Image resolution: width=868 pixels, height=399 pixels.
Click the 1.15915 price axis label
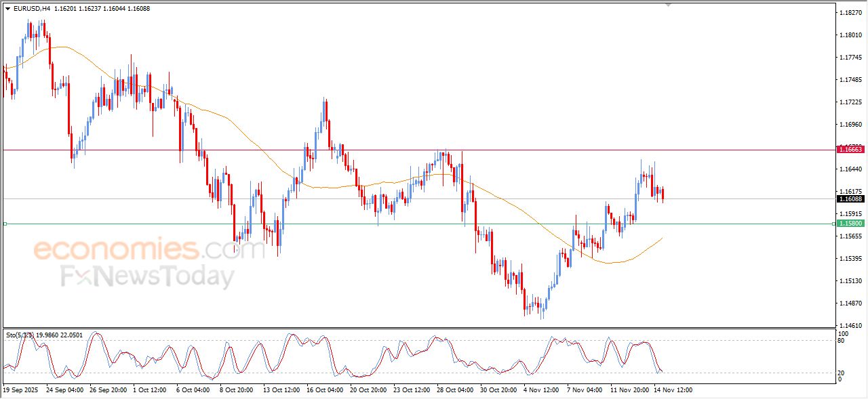tap(850, 214)
